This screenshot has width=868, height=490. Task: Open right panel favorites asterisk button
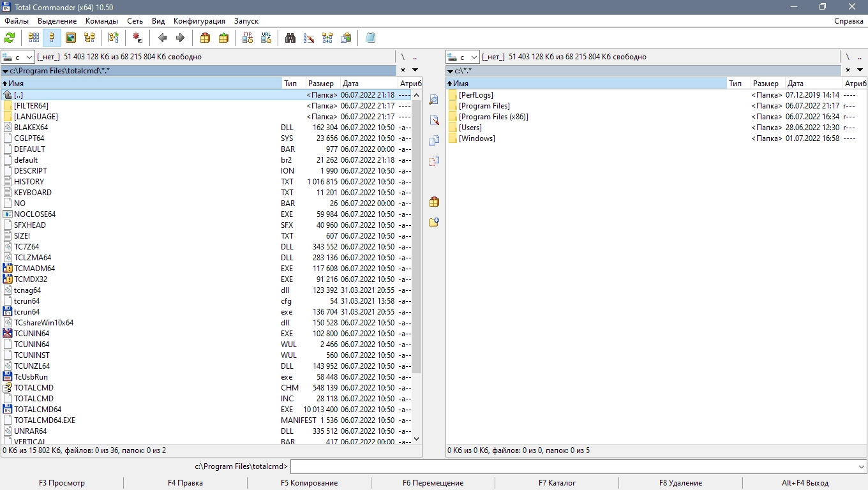pos(848,70)
